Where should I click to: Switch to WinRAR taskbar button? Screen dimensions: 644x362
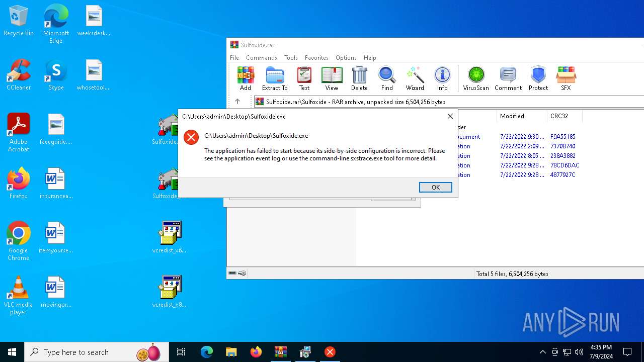point(280,352)
